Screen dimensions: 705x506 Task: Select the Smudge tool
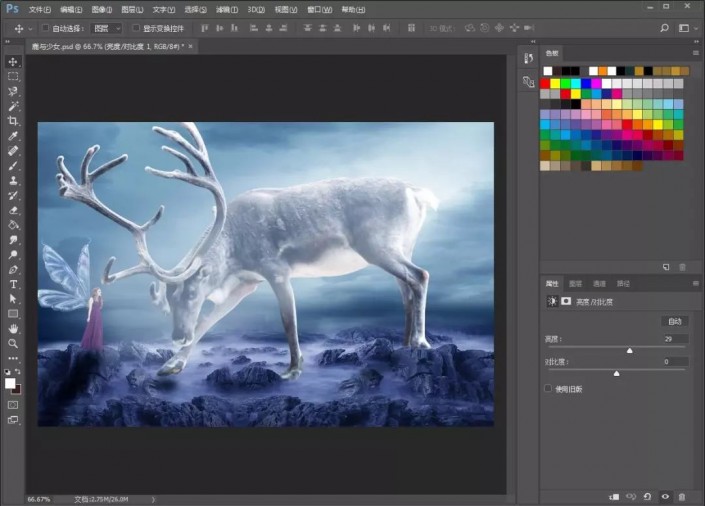(13, 240)
